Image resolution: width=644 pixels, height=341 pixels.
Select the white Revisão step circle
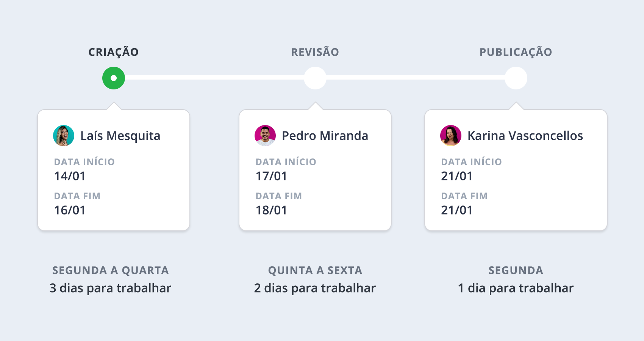click(315, 78)
